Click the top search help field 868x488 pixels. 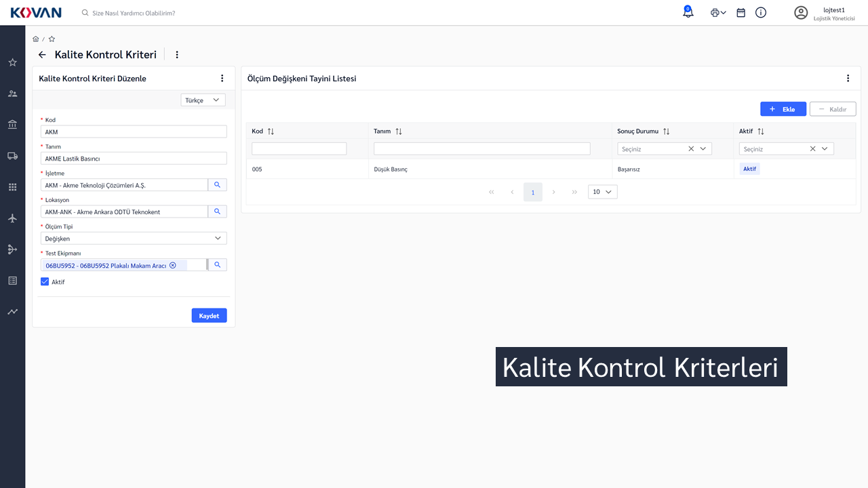[x=134, y=13]
